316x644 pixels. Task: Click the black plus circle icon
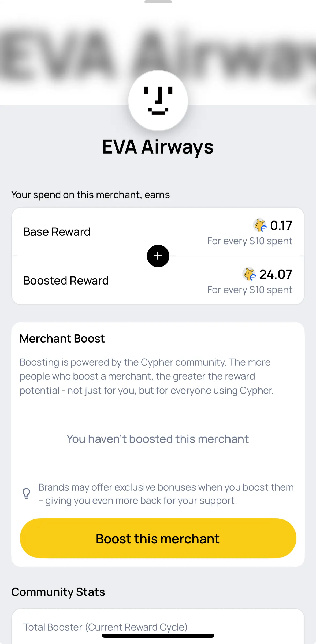click(158, 256)
